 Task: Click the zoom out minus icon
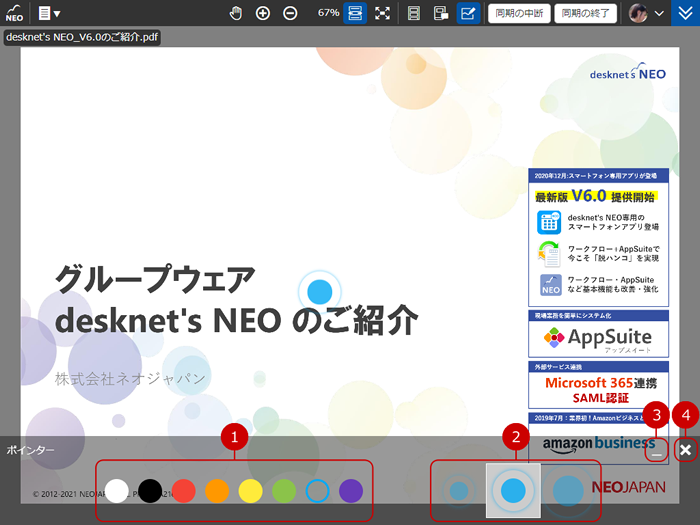(x=290, y=13)
